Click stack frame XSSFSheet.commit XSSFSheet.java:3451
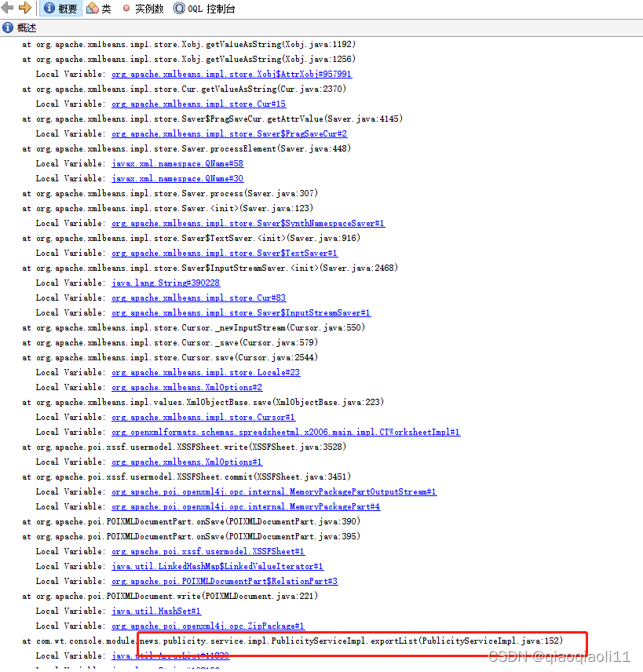 (x=187, y=477)
